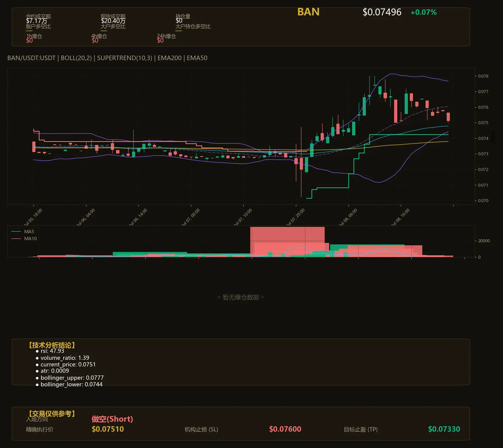This screenshot has height=448, width=503.
Task: Click the 合约成交额 label
Action: click(38, 16)
